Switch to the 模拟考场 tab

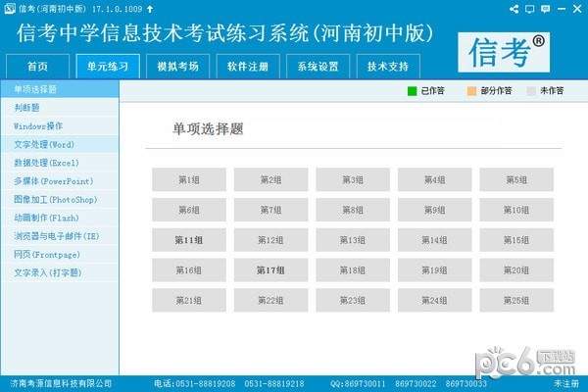[177, 67]
